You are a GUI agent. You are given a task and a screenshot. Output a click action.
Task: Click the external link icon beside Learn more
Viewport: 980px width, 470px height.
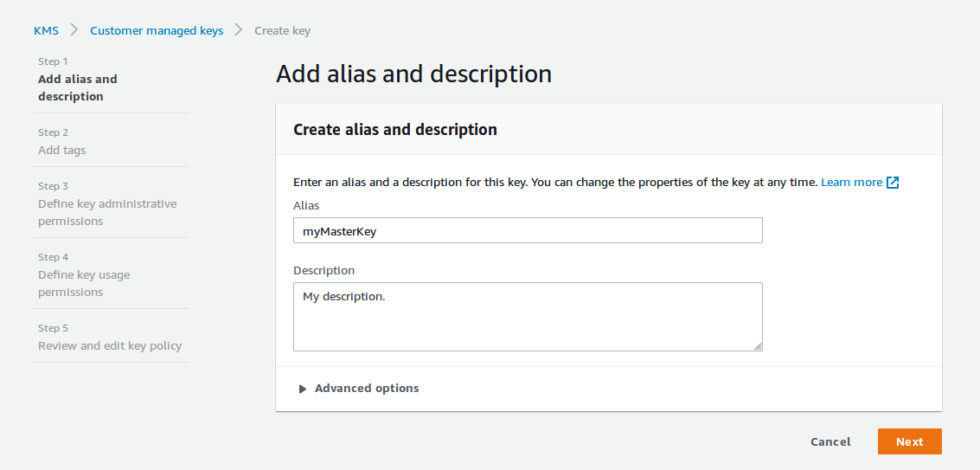[x=894, y=183]
